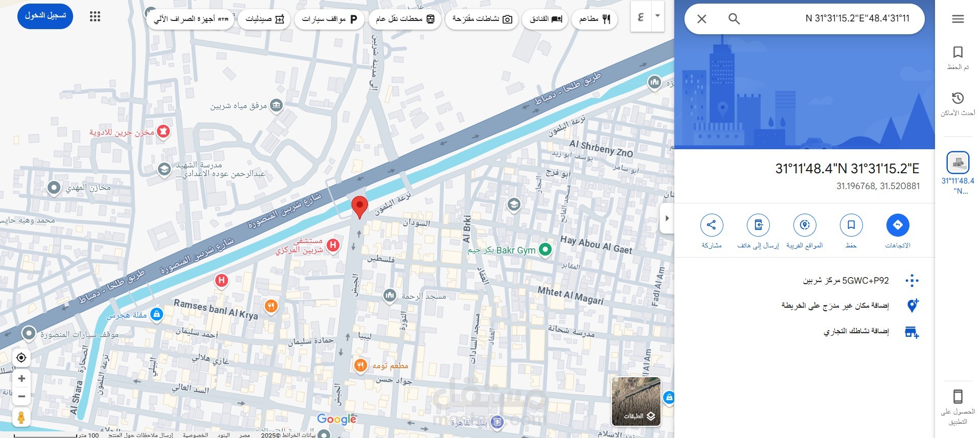Click the Nearby places icon
The height and width of the screenshot is (438, 980).
tap(805, 225)
